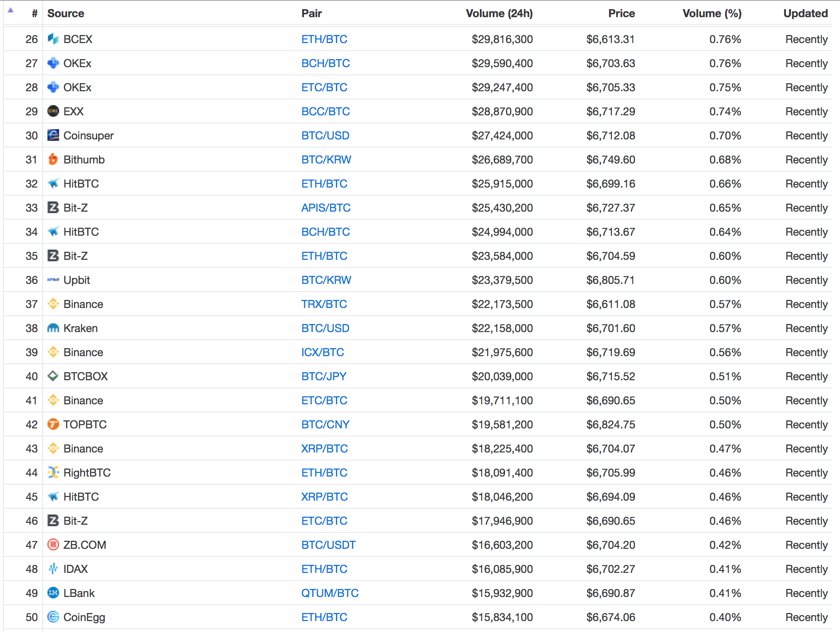The image size is (840, 632).
Task: Click the Coinsuper source name
Action: 88,136
